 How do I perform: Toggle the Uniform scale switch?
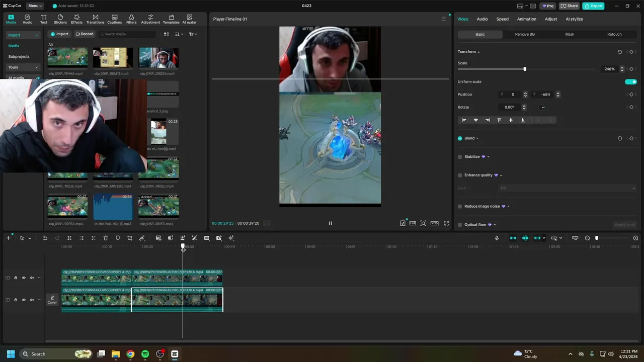point(631,81)
